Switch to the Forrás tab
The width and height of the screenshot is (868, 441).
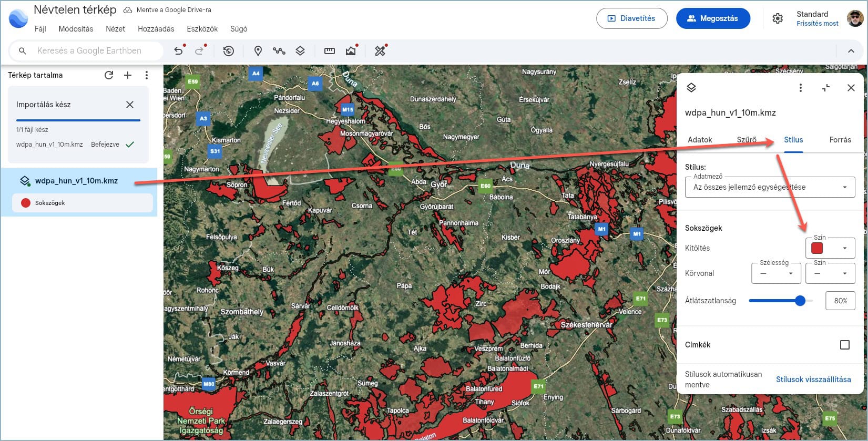click(840, 140)
